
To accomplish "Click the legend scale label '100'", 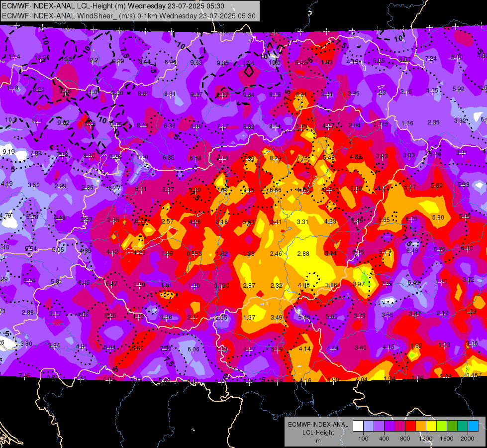I will pyautogui.click(x=363, y=439).
